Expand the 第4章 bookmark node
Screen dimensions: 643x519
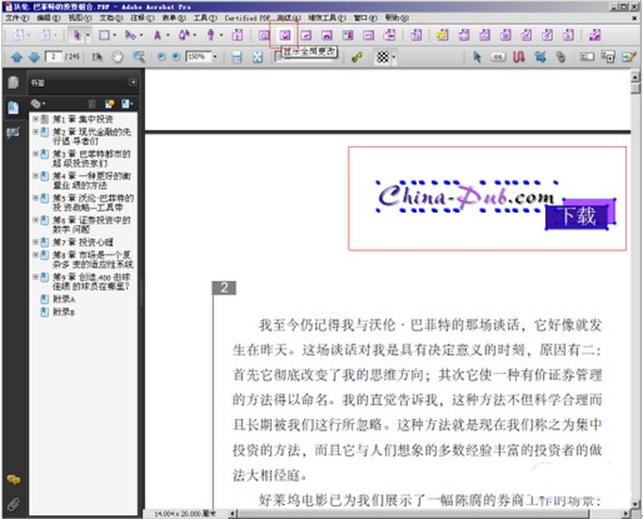point(36,175)
